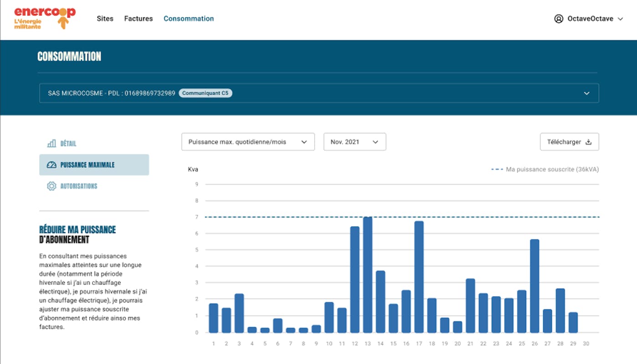Click the bar for day 13
Viewport: 637px width, 364px height.
[367, 275]
